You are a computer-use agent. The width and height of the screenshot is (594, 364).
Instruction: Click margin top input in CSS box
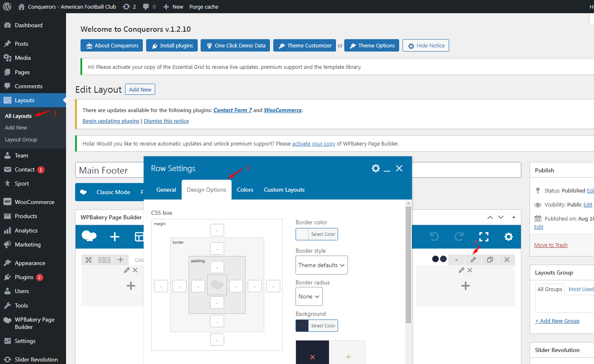click(217, 230)
